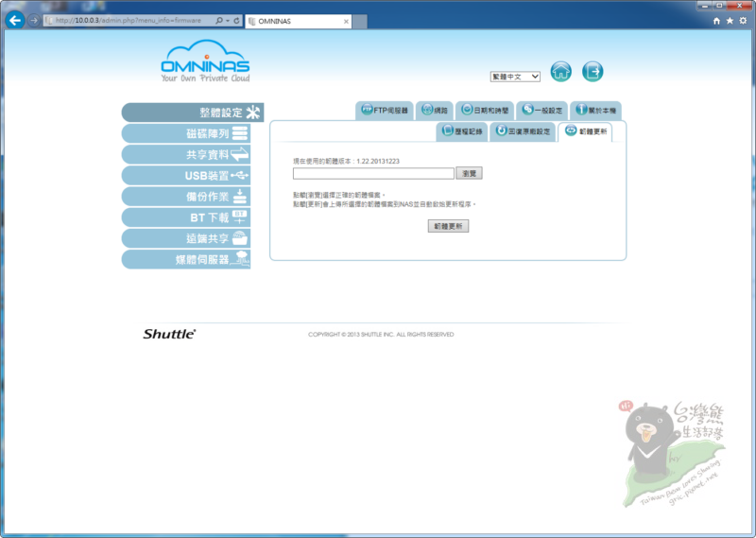Open a new browser tab

[x=360, y=21]
